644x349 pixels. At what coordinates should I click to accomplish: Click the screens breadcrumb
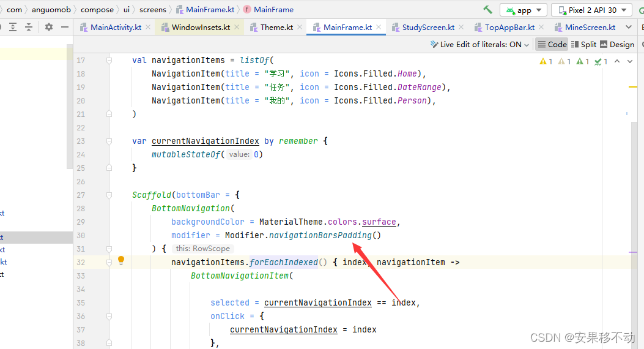[x=153, y=9]
